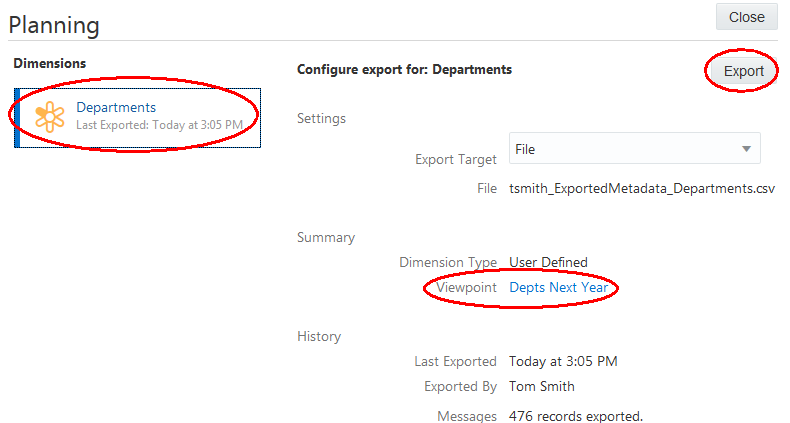The image size is (790, 423).
Task: Click the Departments dimension flower icon
Action: (x=50, y=116)
